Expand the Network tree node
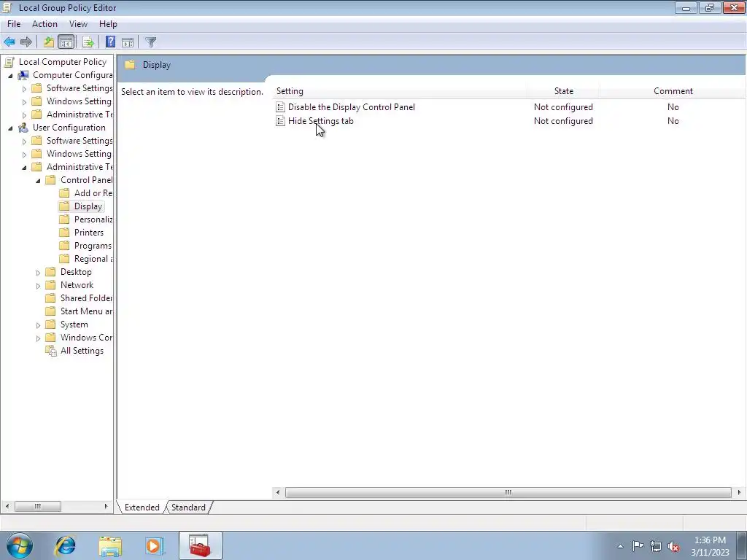This screenshot has height=560, width=747. [38, 286]
